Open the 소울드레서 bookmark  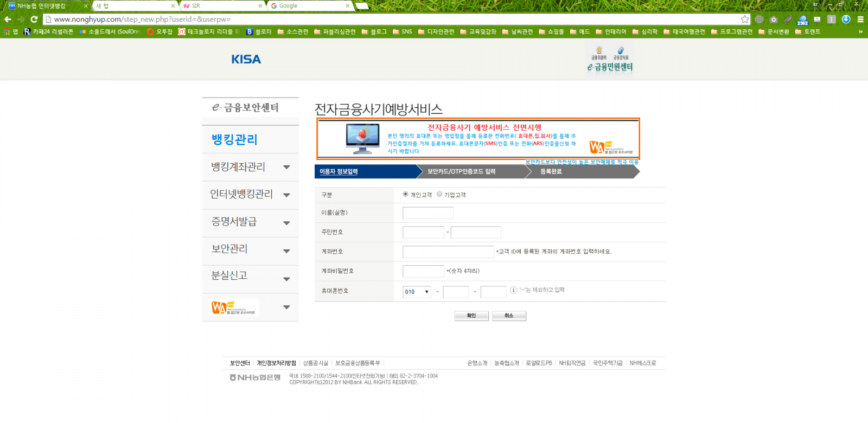pos(109,31)
